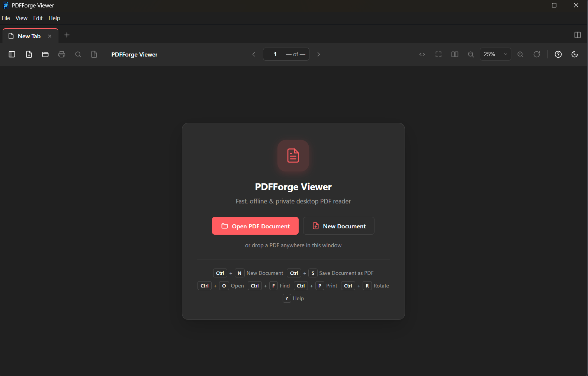
Task: Toggle the sidebar panel icon in toolbar
Action: (12, 54)
